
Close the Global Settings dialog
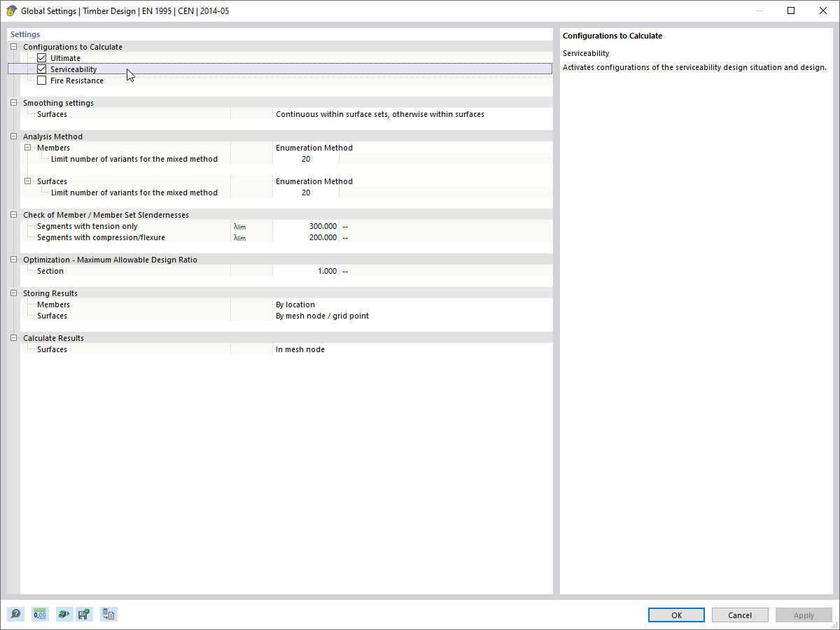[x=823, y=10]
